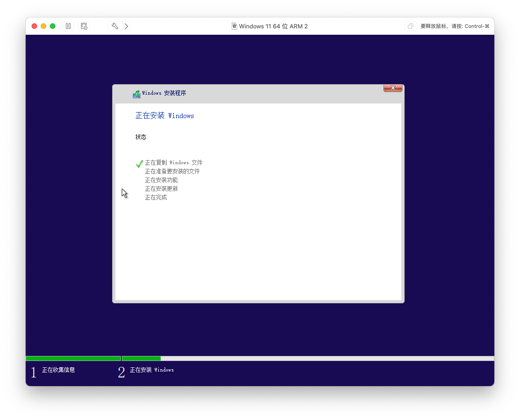Image resolution: width=520 pixels, height=420 pixels.
Task: Open virtual machine settings wrench
Action: point(115,26)
